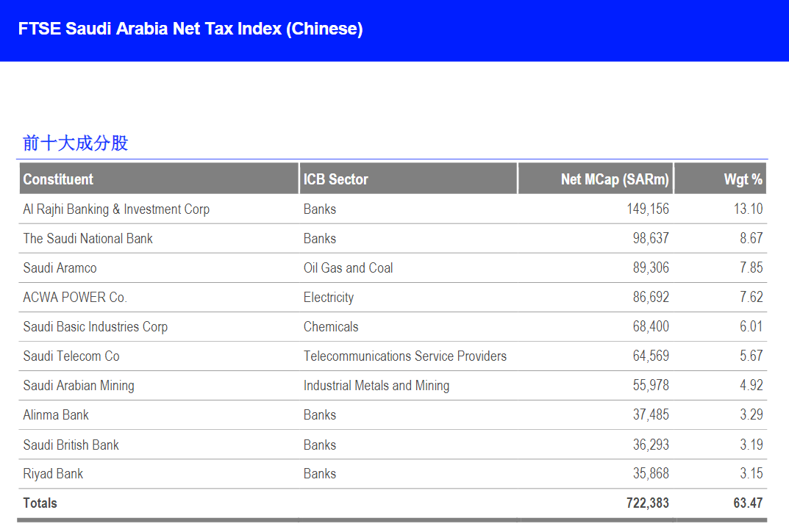Click weight value 3.29
789x532 pixels.
click(751, 415)
